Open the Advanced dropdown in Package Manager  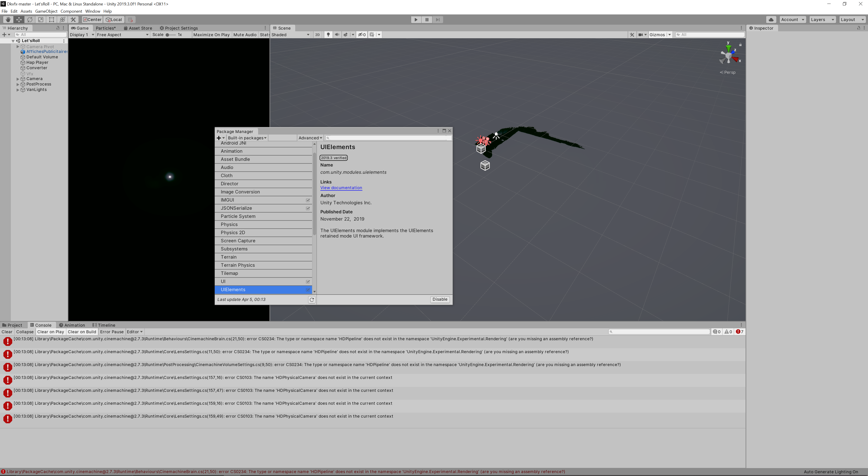(310, 138)
